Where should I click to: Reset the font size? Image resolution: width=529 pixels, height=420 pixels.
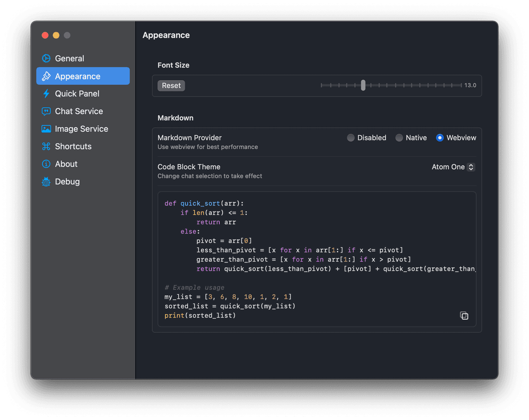(x=171, y=86)
